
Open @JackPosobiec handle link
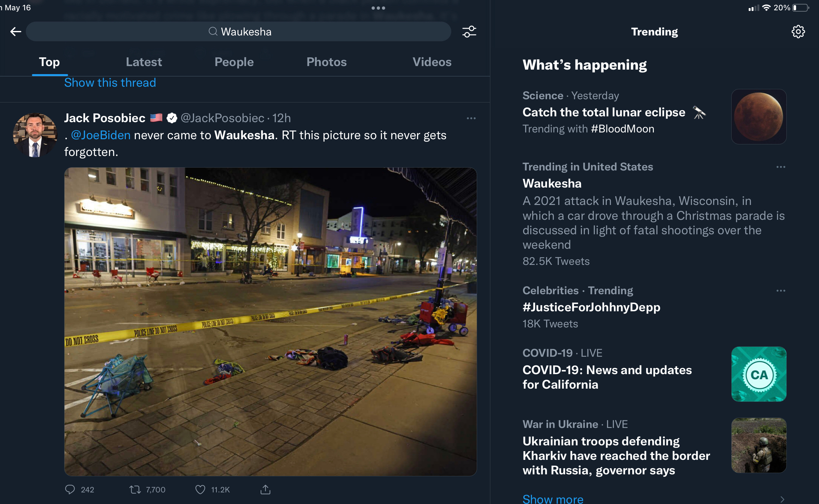223,118
